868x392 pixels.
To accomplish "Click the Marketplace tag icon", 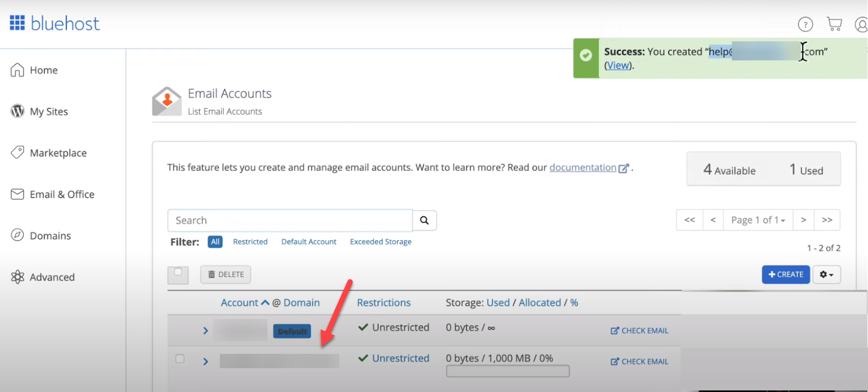I will pyautogui.click(x=17, y=153).
